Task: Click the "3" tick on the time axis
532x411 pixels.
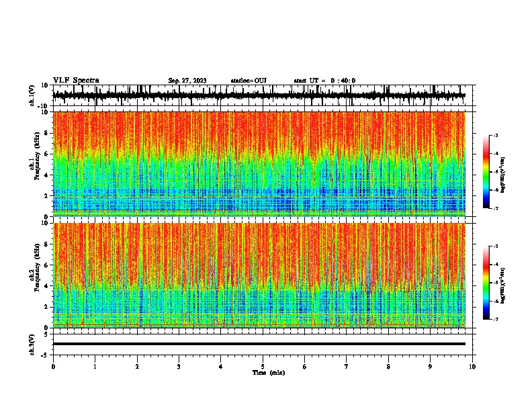Action: 179,367
